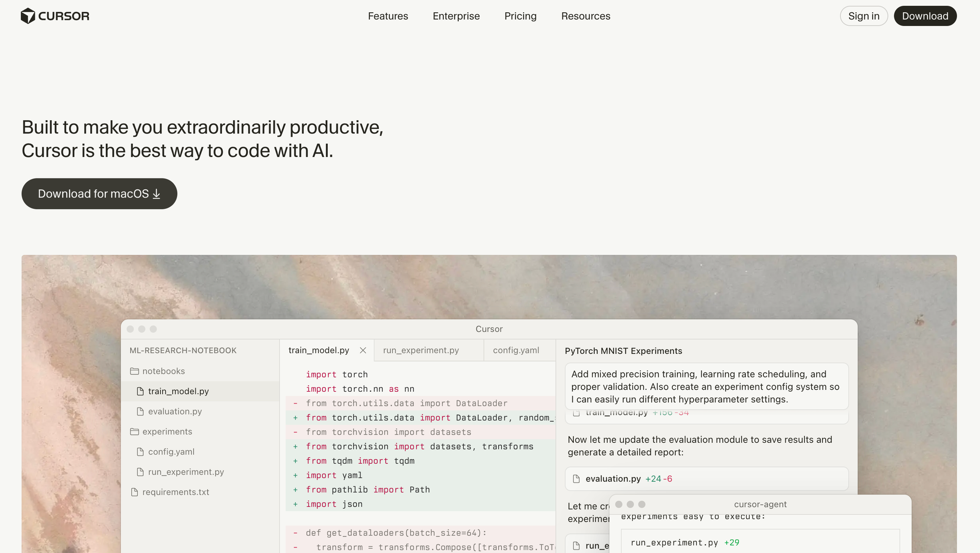Click the file icon beside evaluation.py in sidebar
The image size is (980, 553).
coord(140,411)
